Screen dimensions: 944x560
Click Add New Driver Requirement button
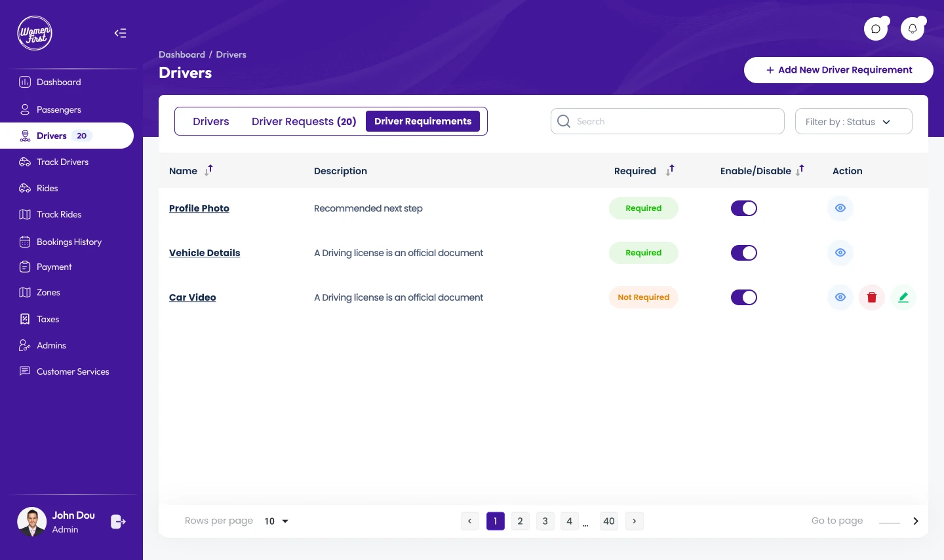coord(838,70)
